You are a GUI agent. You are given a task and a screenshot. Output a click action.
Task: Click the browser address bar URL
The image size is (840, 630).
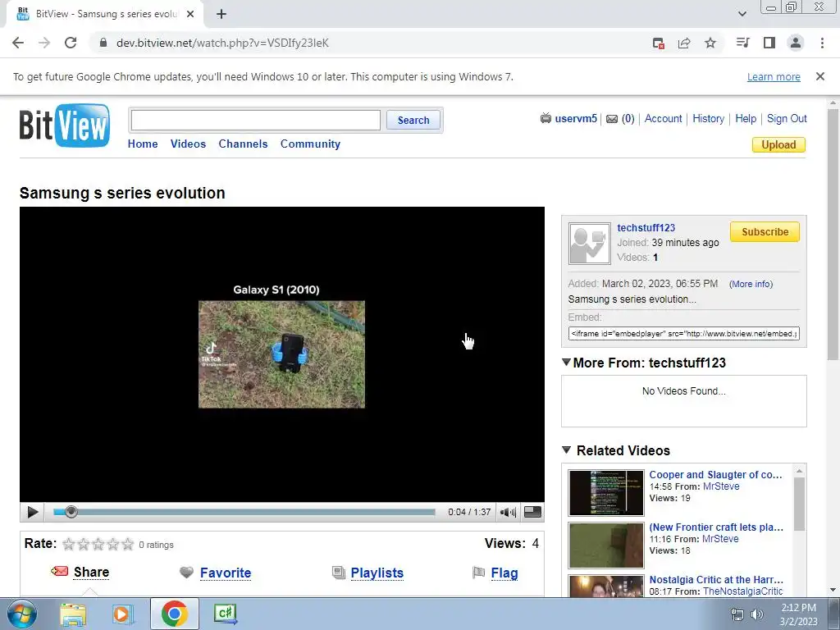point(222,43)
